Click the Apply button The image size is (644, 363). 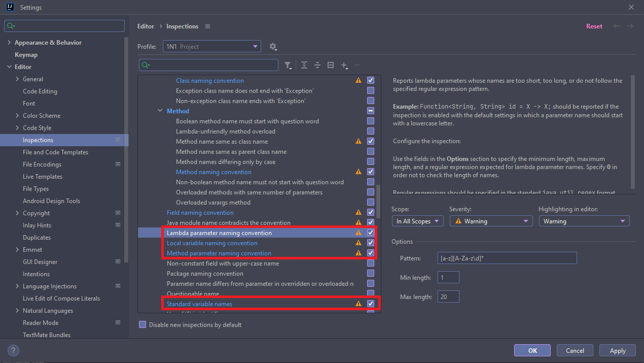(617, 350)
